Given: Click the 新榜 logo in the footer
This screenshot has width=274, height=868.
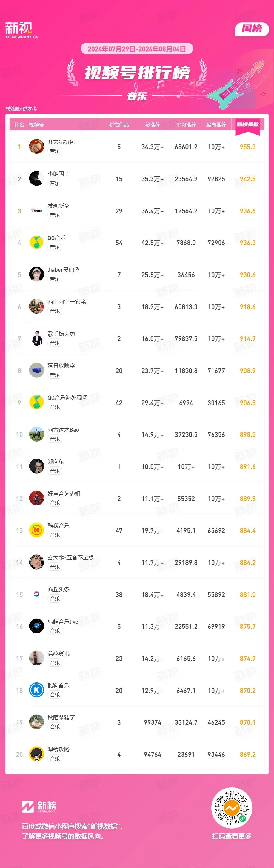Looking at the screenshot, I should pos(39,807).
